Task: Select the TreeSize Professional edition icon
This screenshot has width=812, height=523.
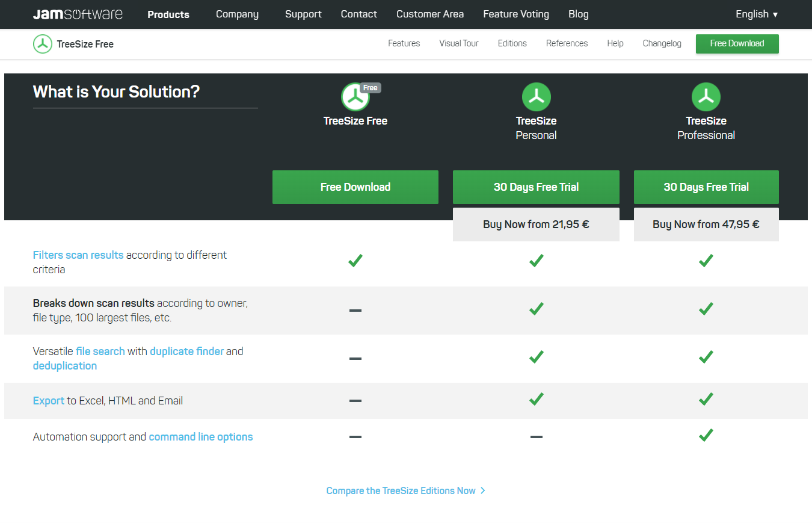Action: pos(706,97)
